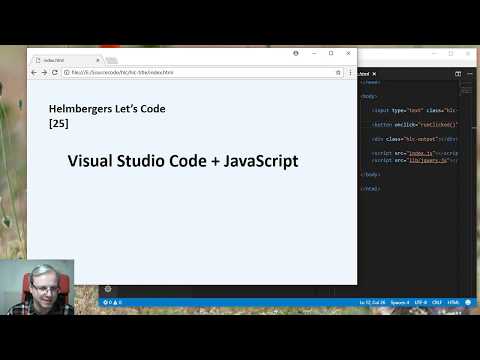The width and height of the screenshot is (480, 360).
Task: Click the line and column indicator
Action: [372, 302]
